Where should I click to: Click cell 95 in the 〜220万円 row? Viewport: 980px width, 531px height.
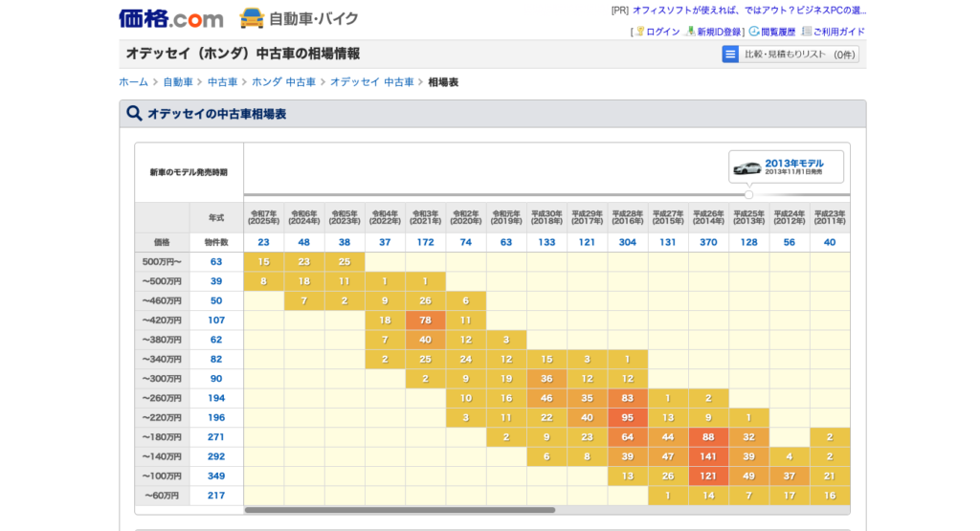[628, 418]
